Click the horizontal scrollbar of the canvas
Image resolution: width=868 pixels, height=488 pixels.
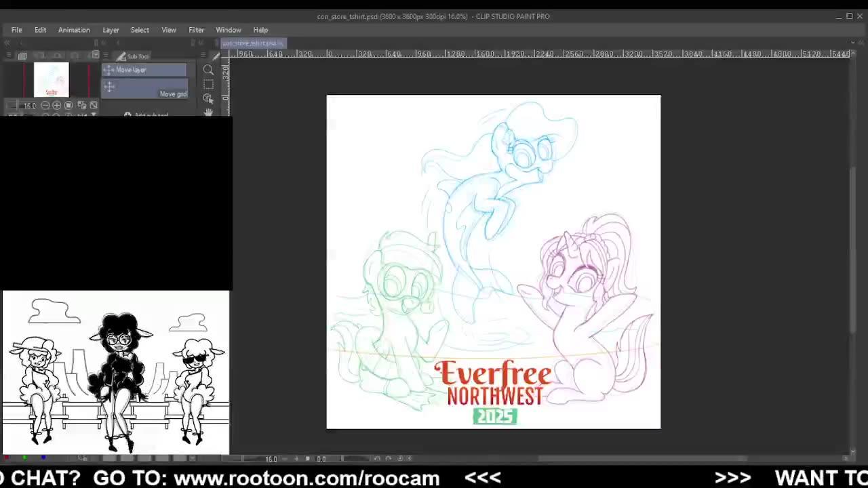(642, 459)
